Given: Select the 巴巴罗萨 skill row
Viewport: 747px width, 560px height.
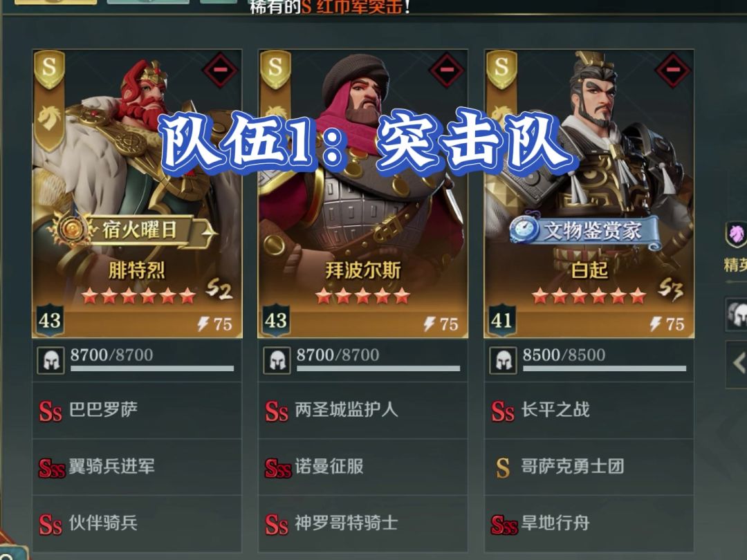Looking at the screenshot, I should (137, 410).
